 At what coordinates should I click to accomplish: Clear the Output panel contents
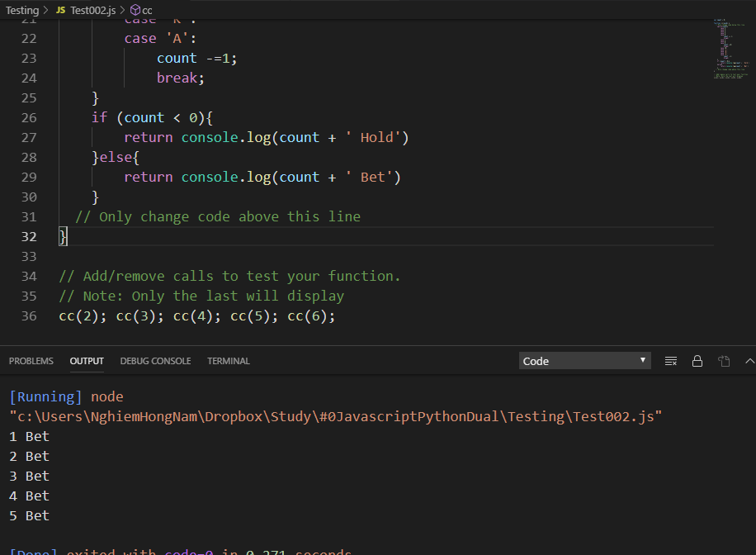671,361
